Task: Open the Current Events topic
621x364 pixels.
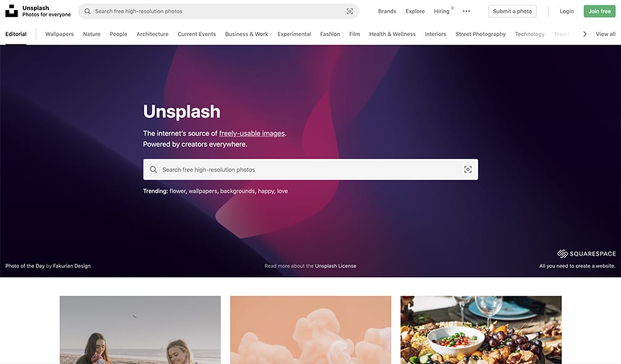Action: pyautogui.click(x=197, y=34)
